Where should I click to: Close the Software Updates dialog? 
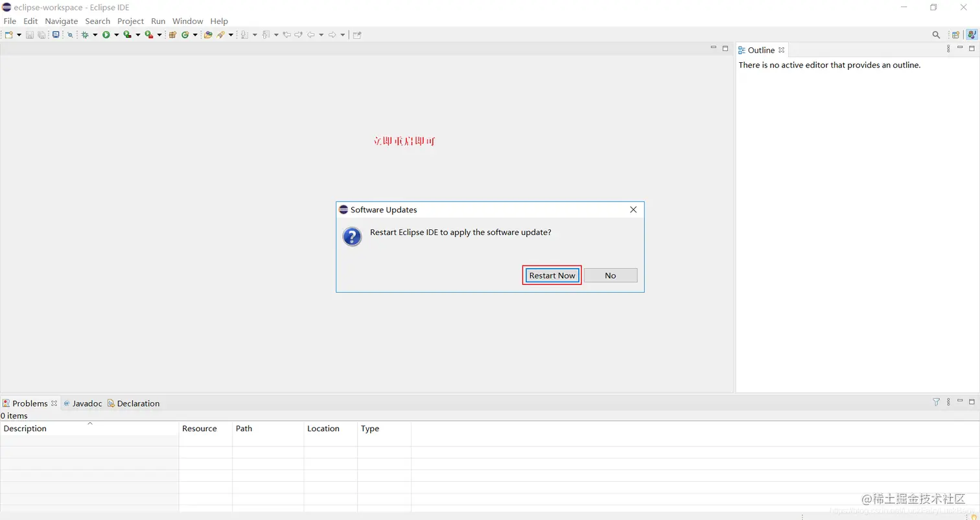633,210
